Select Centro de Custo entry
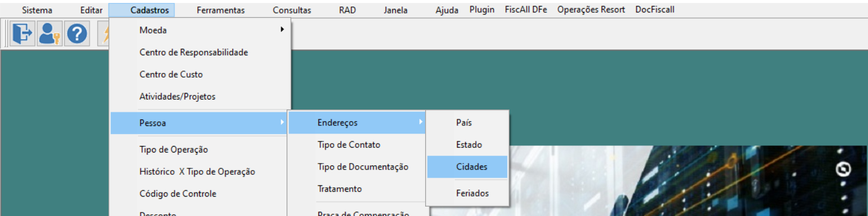Viewport: 868px width, 216px height. click(200, 75)
